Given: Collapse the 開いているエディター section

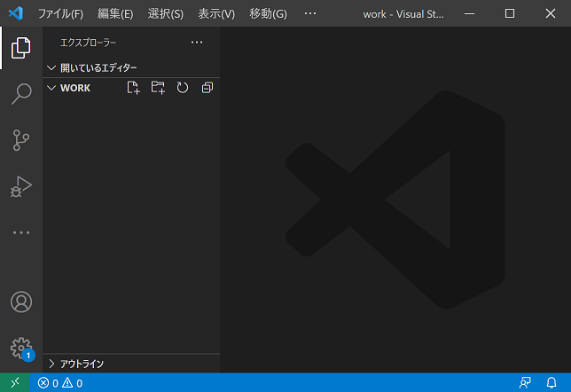Looking at the screenshot, I should coord(131,67).
